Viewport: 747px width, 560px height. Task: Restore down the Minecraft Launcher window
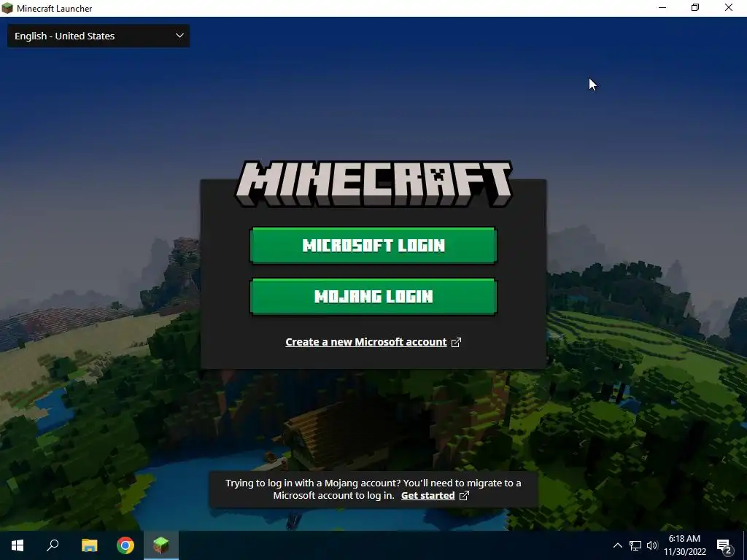pyautogui.click(x=695, y=7)
